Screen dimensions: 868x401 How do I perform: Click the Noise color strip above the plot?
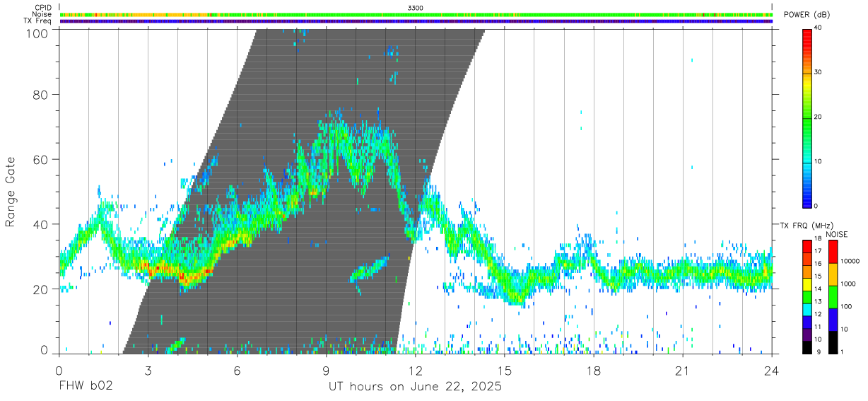(416, 14)
